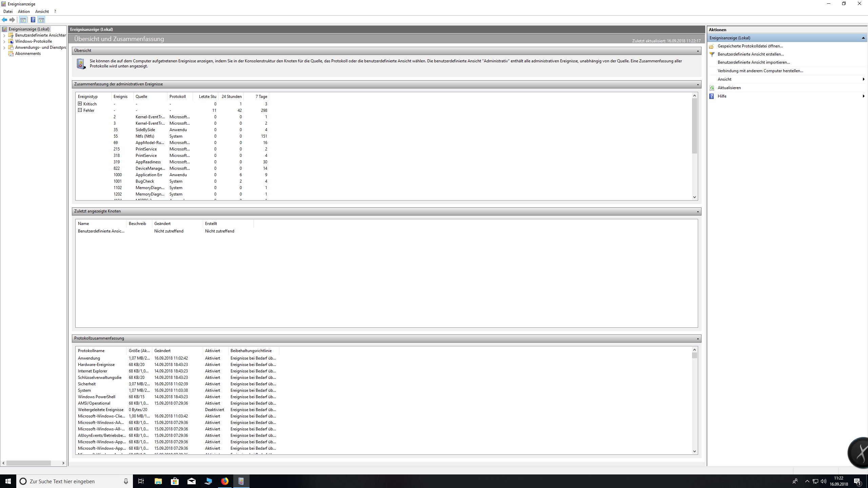Click Verbindung mit anderem Computer herstellen
The height and width of the screenshot is (488, 868).
(760, 71)
